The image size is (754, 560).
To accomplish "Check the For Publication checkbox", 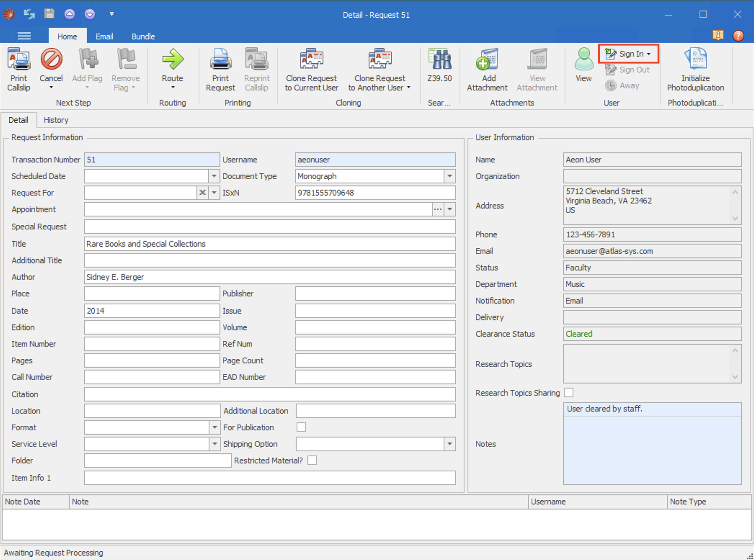I will tap(301, 427).
